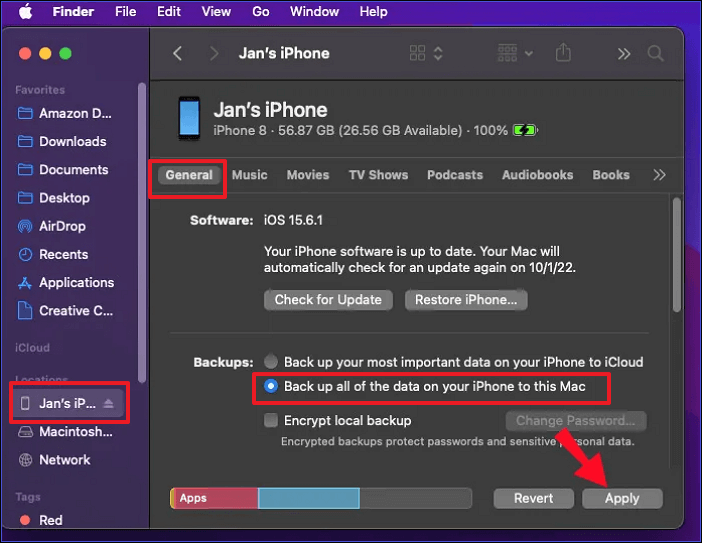
Task: Select back up to iCloud option
Action: (271, 361)
